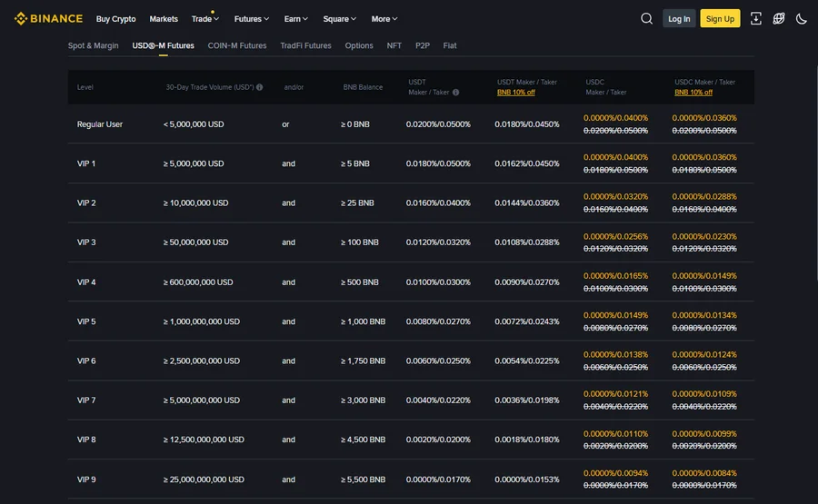Open BNB 10% off link under USDC Maker / Taker

[x=693, y=93]
